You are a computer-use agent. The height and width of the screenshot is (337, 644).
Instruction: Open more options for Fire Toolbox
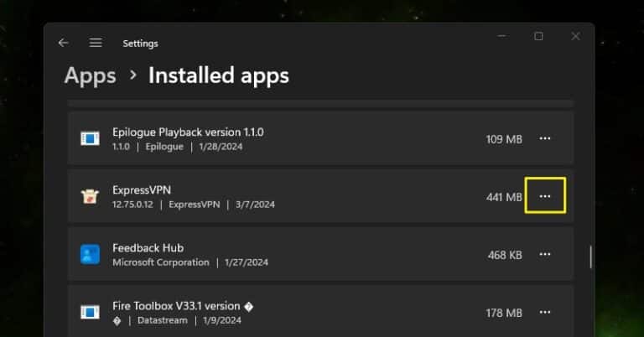545,312
